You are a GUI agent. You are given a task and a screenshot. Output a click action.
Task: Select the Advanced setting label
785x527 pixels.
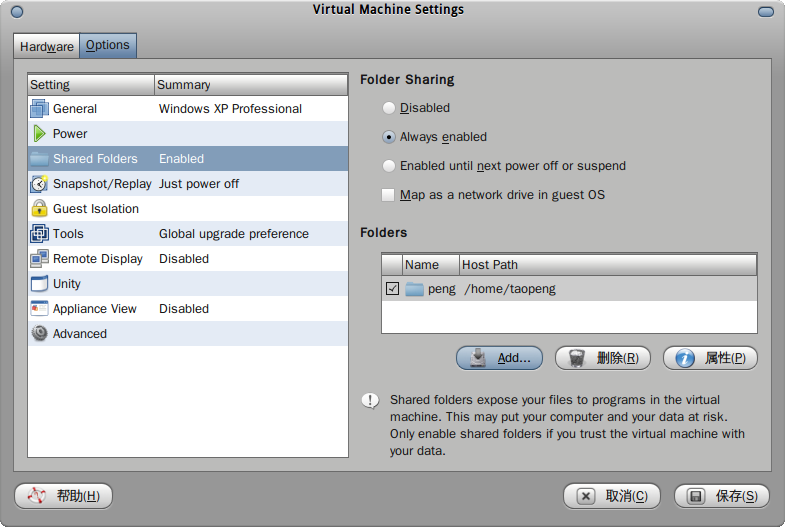pos(80,334)
